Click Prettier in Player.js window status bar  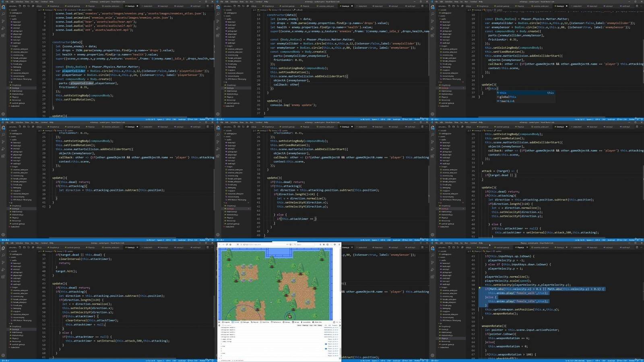(x=631, y=360)
